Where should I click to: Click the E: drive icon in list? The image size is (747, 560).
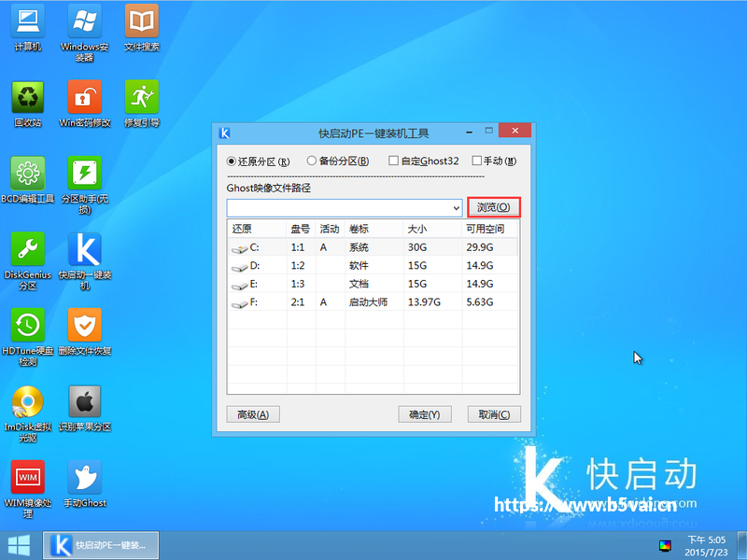(x=239, y=286)
